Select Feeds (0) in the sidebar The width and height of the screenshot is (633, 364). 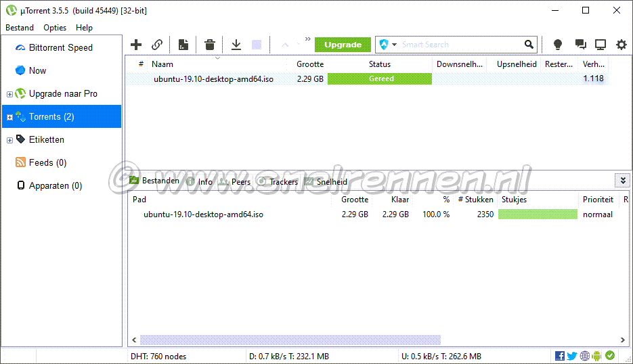47,162
